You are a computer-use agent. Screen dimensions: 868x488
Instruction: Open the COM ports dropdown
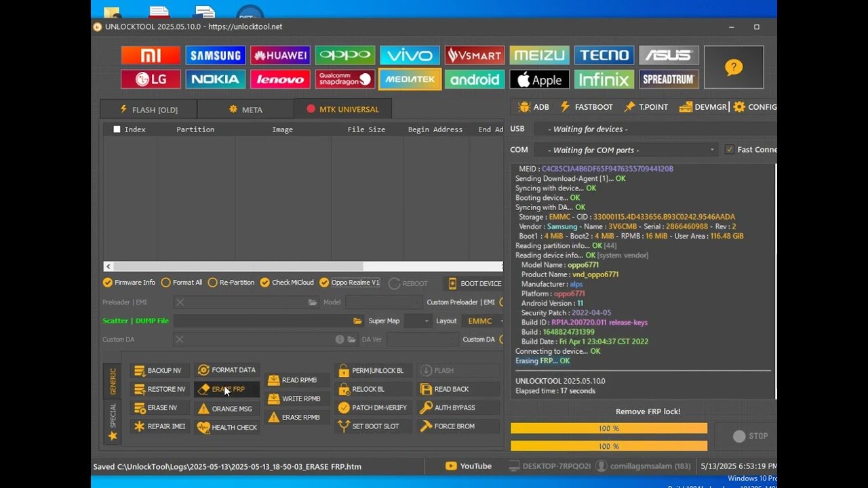pyautogui.click(x=625, y=150)
